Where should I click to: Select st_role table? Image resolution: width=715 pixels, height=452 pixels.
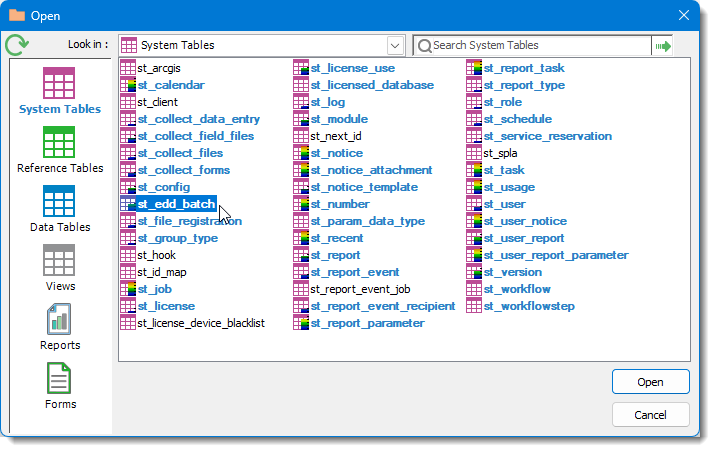click(x=503, y=102)
